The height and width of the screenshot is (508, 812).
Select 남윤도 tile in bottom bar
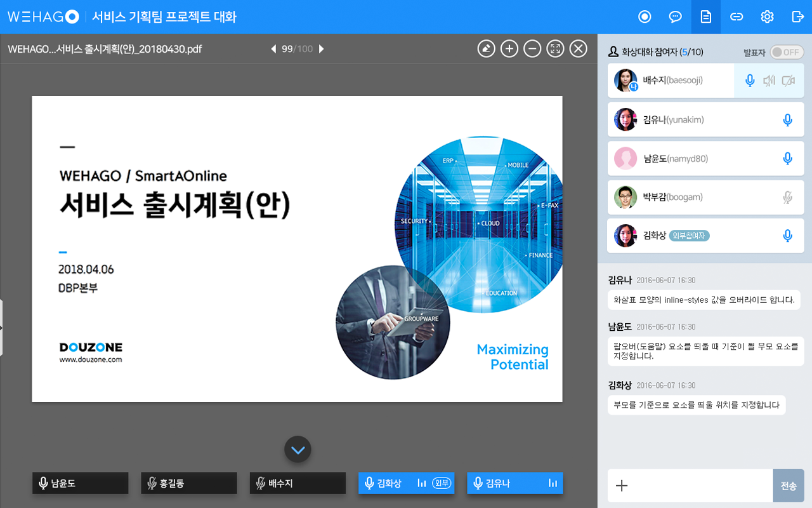(x=81, y=483)
